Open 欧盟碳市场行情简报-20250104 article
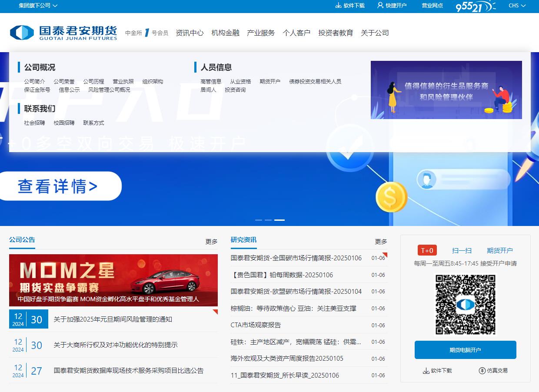 pos(296,292)
